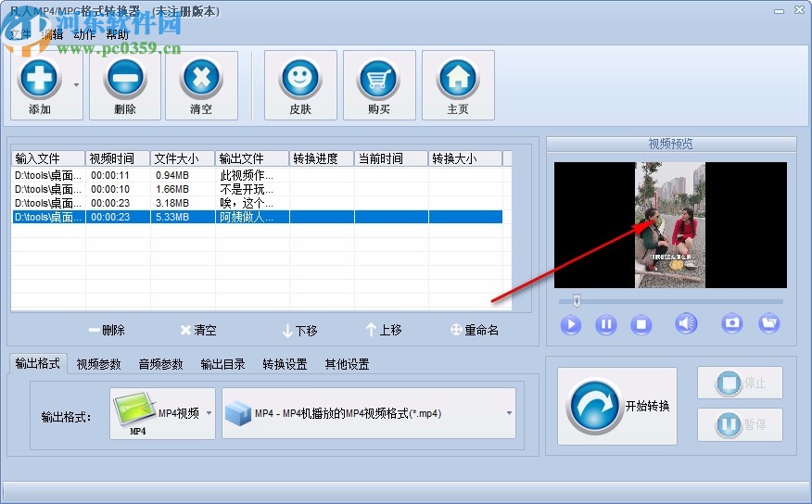This screenshot has width=812, height=504.
Task: Select the file row sized 0.94MB
Action: (x=257, y=175)
